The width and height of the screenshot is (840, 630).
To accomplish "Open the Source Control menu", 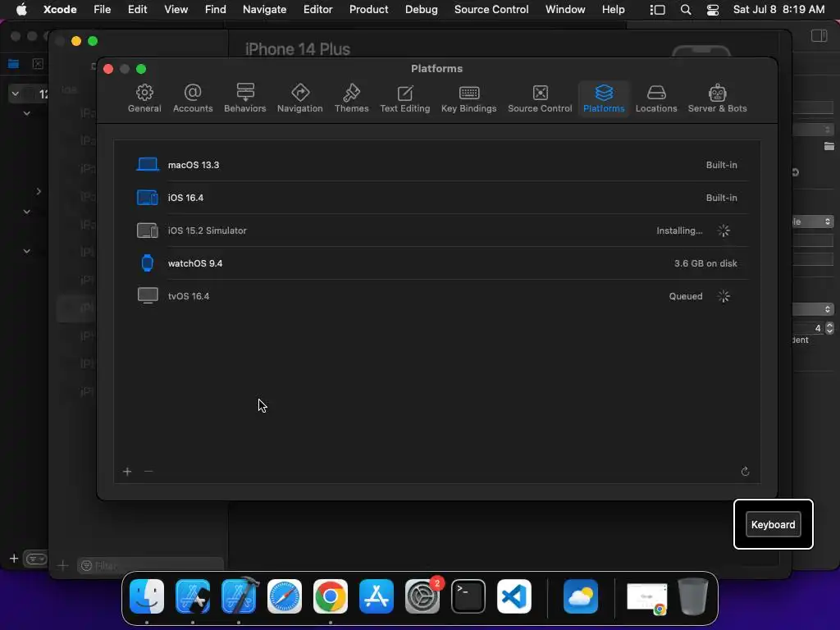I will (491, 10).
